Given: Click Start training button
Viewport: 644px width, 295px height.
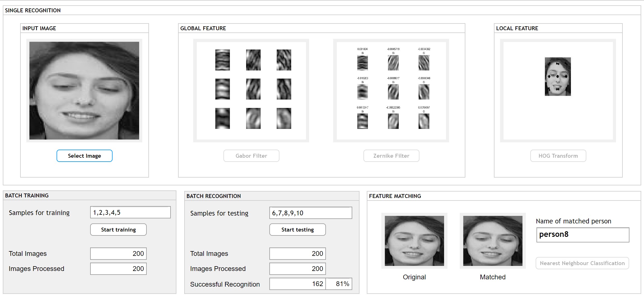Looking at the screenshot, I should click(118, 230).
